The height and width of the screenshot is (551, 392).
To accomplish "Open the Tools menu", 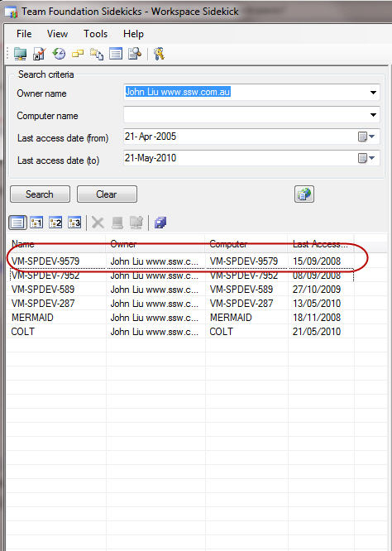I will (x=96, y=34).
